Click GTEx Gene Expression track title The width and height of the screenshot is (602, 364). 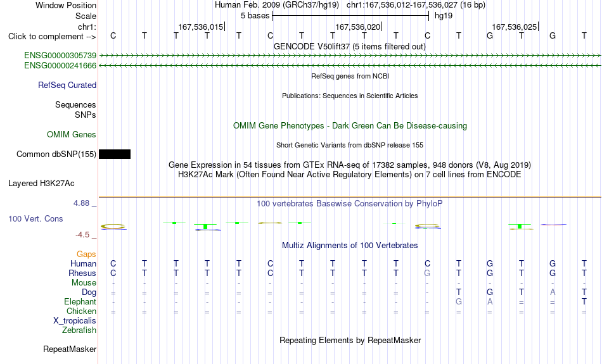350,165
